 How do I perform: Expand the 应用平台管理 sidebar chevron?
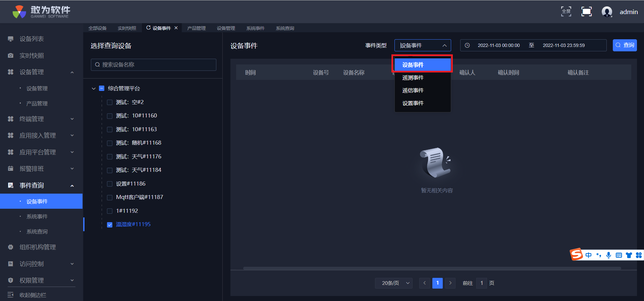click(x=72, y=152)
